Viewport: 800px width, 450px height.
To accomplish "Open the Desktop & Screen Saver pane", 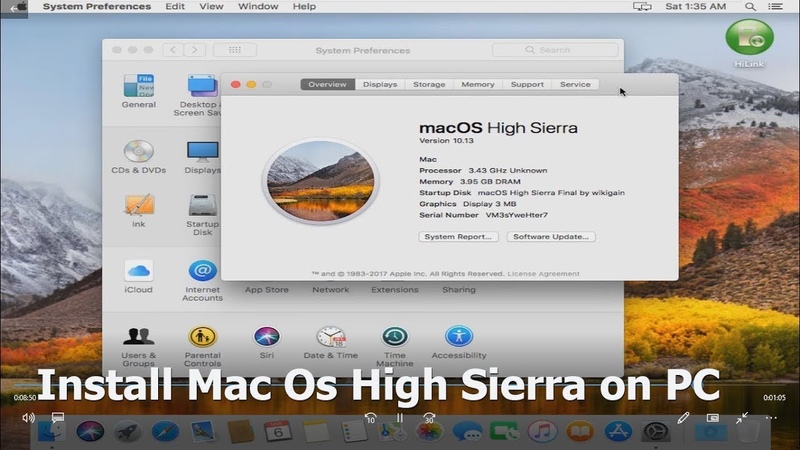I will [199, 95].
